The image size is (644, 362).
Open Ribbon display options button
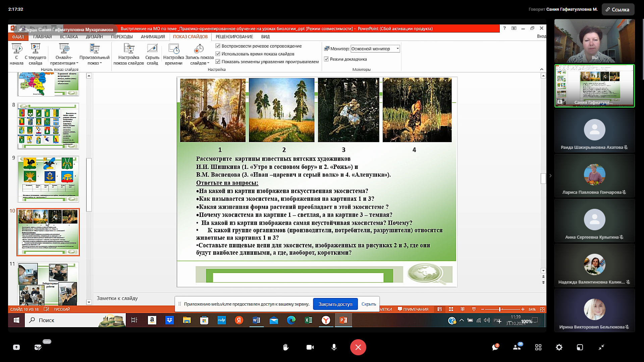(514, 28)
